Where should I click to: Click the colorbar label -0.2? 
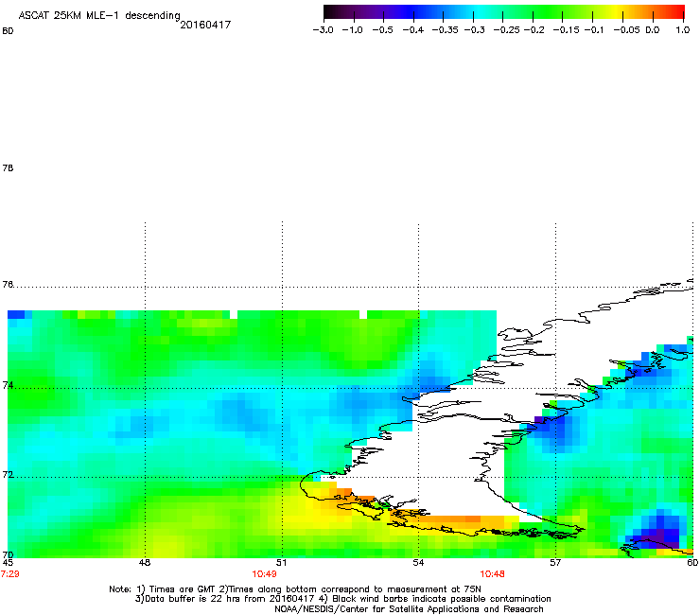click(534, 30)
